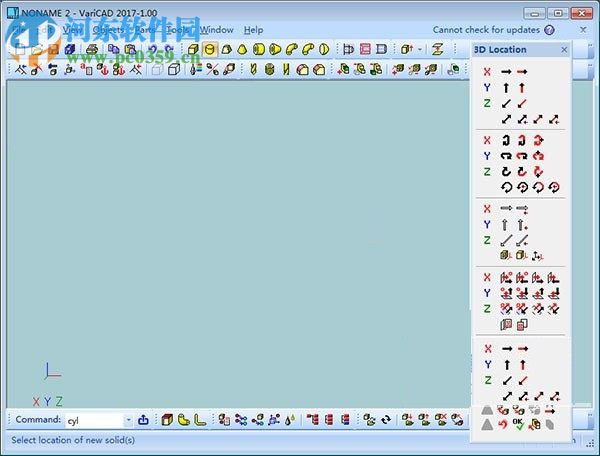Select the Cone solid tool
Viewport: 600px width, 456px height.
(x=242, y=49)
